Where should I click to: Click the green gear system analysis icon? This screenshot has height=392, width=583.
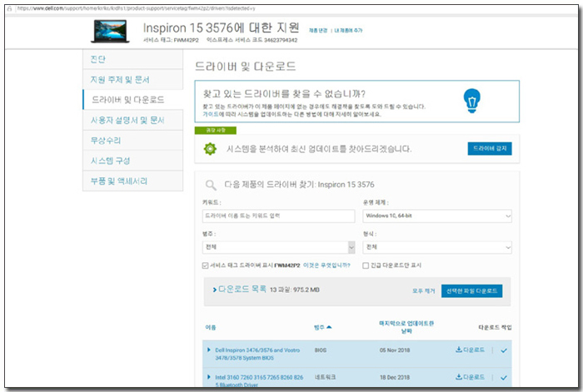(210, 149)
